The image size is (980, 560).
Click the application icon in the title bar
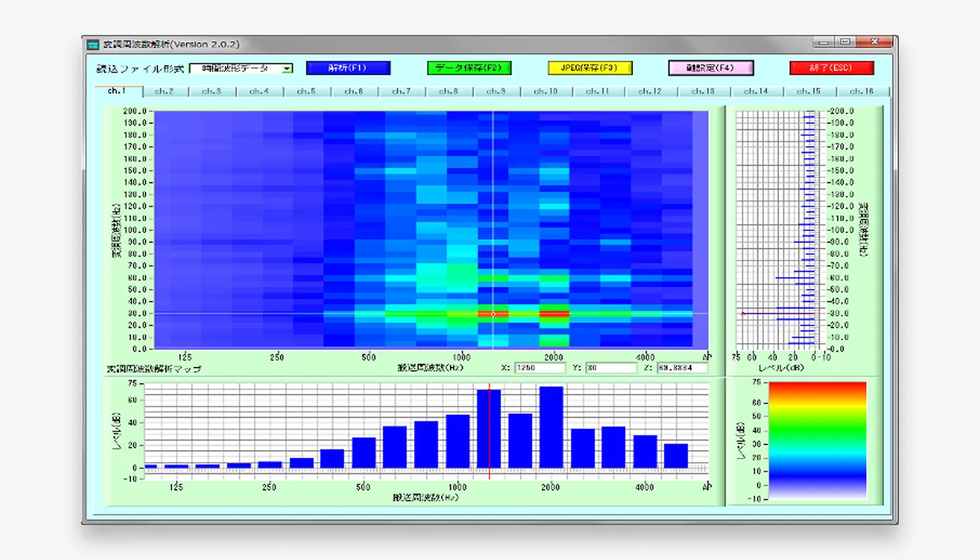point(92,45)
